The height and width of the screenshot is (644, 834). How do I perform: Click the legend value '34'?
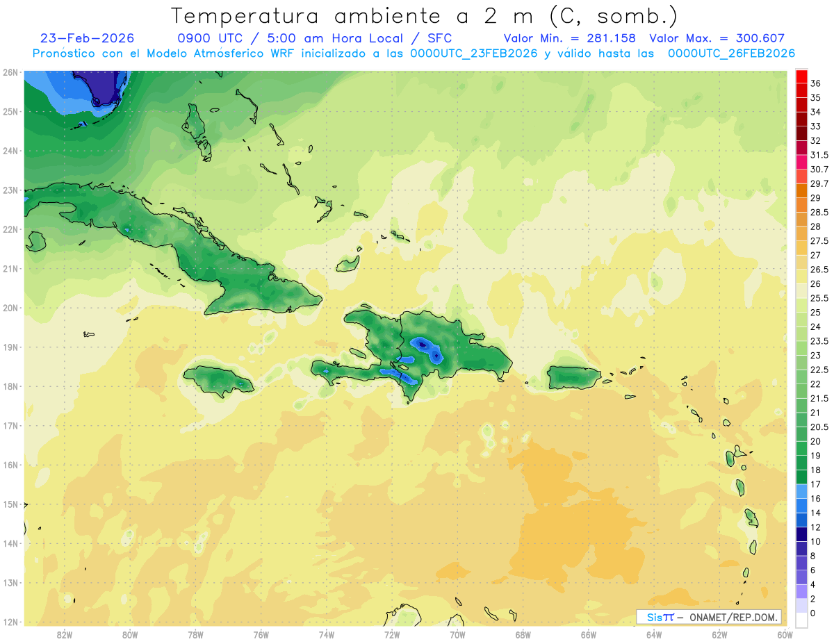(816, 112)
